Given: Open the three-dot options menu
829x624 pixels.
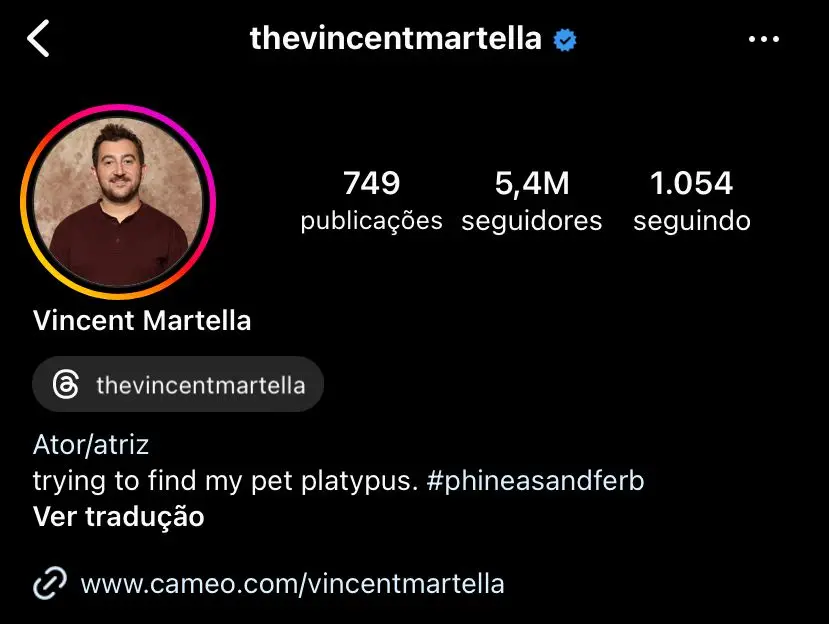Looking at the screenshot, I should (x=765, y=38).
